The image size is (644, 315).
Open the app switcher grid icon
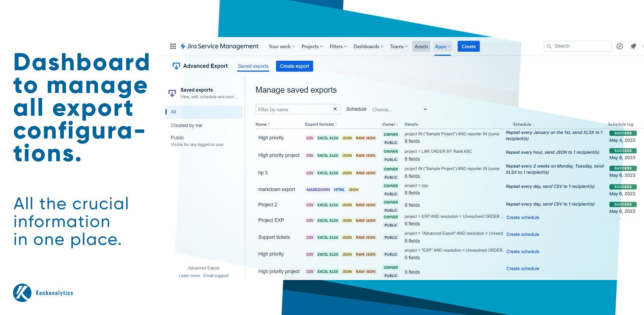173,46
